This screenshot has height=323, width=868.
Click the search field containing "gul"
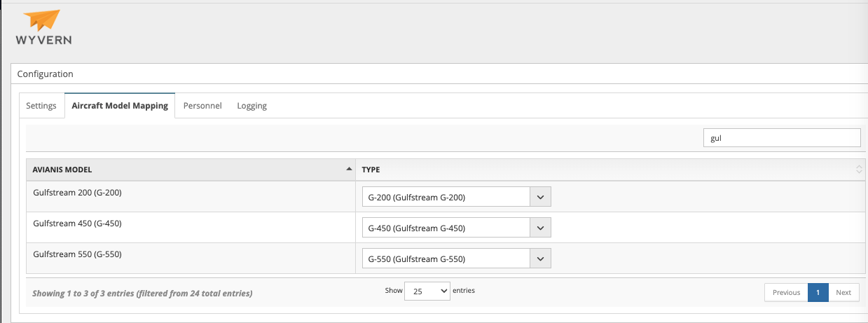point(781,138)
